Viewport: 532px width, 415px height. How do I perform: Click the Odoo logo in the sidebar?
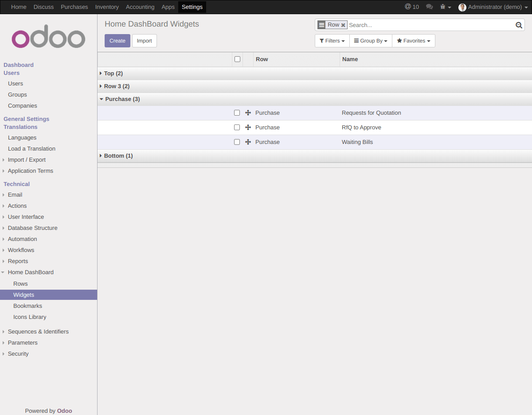tap(48, 37)
